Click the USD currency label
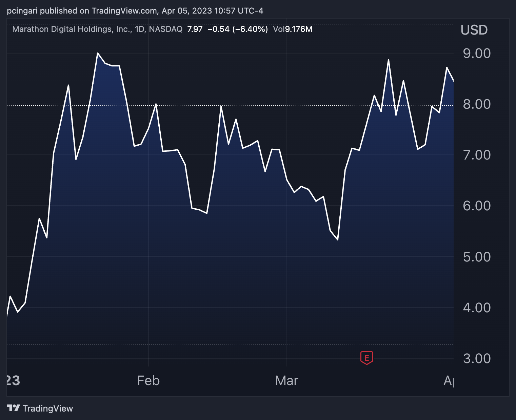The image size is (516, 420). click(x=474, y=30)
